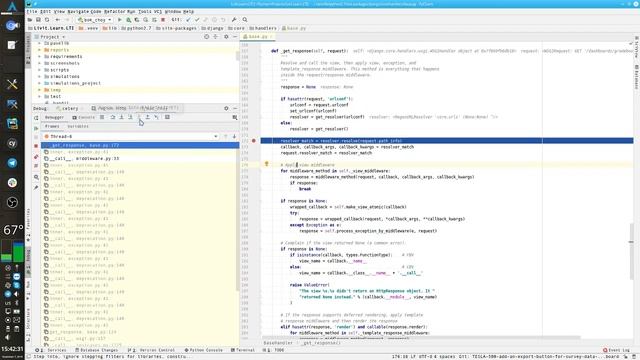Image resolution: width=640 pixels, height=360 pixels.
Task: Navigate back with the left arrow icon
Action: pos(58,20)
